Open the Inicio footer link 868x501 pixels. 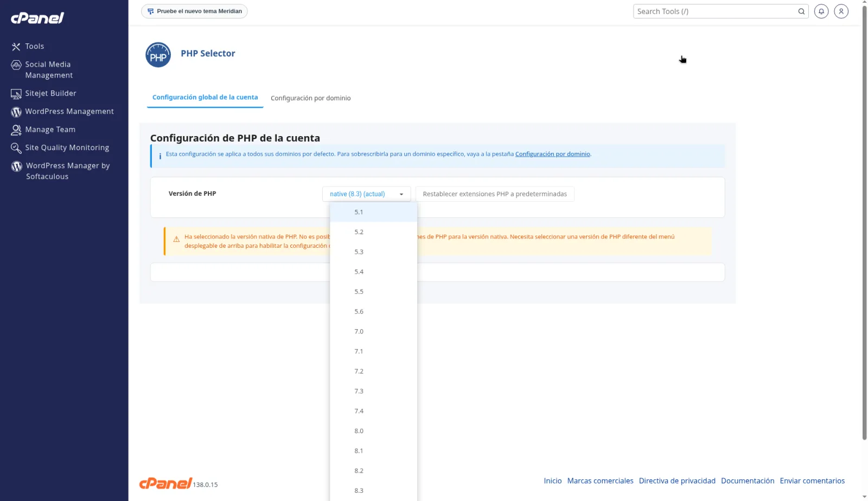click(x=553, y=481)
